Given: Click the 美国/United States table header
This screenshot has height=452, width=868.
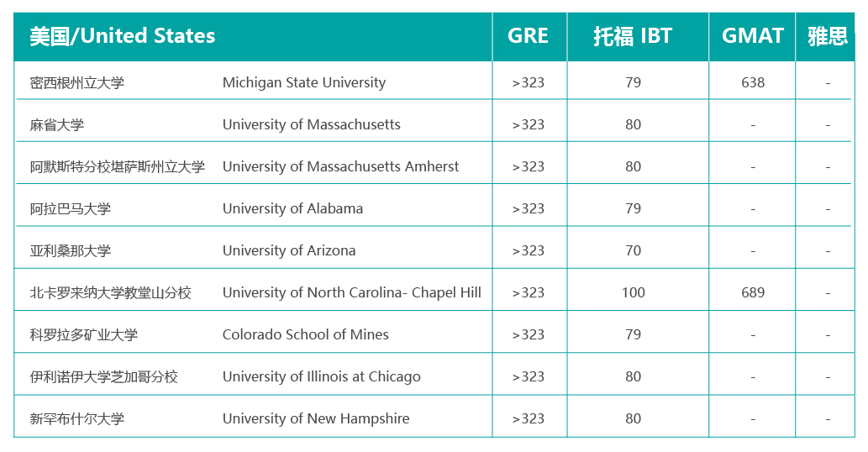Looking at the screenshot, I should coord(252,36).
